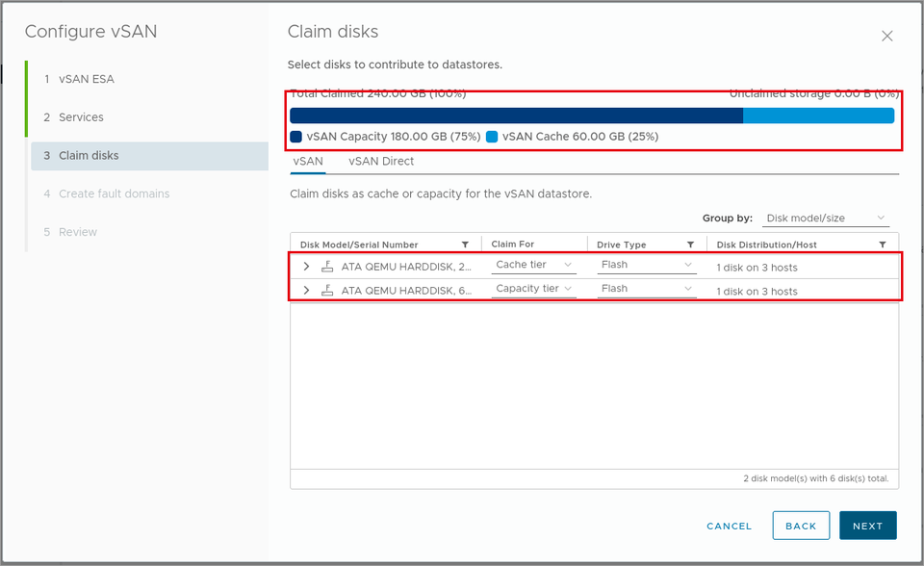Open the Capacity tier claim dropdown

533,289
